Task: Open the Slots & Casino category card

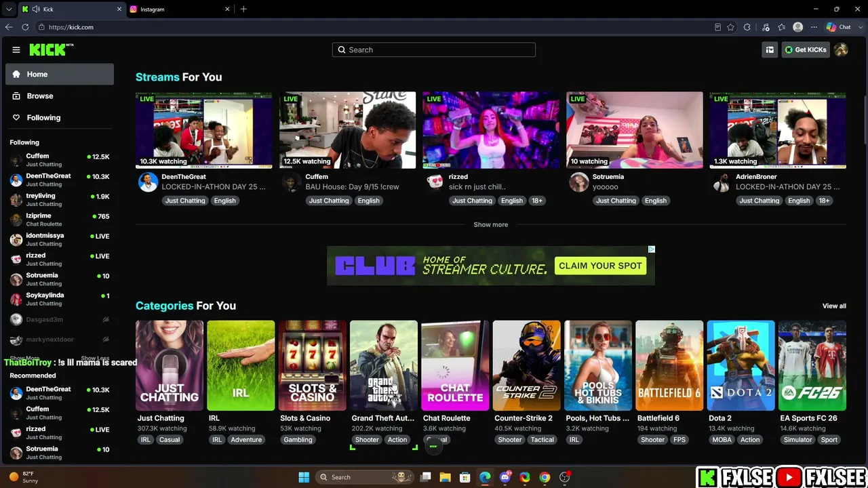Action: pos(313,365)
